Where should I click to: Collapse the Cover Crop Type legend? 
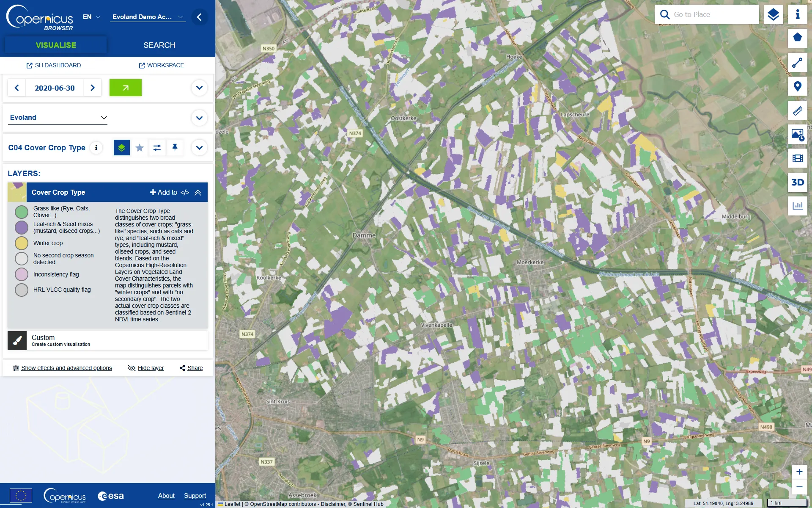coord(198,193)
